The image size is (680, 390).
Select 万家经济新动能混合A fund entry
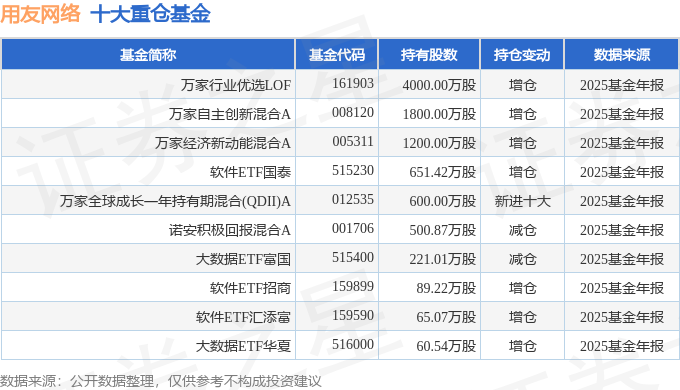[222, 143]
